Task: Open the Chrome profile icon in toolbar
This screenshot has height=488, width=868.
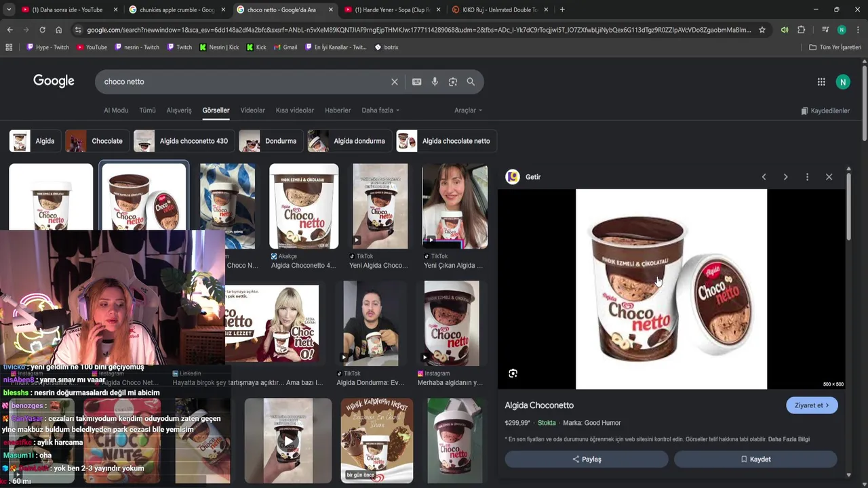Action: pyautogui.click(x=842, y=30)
